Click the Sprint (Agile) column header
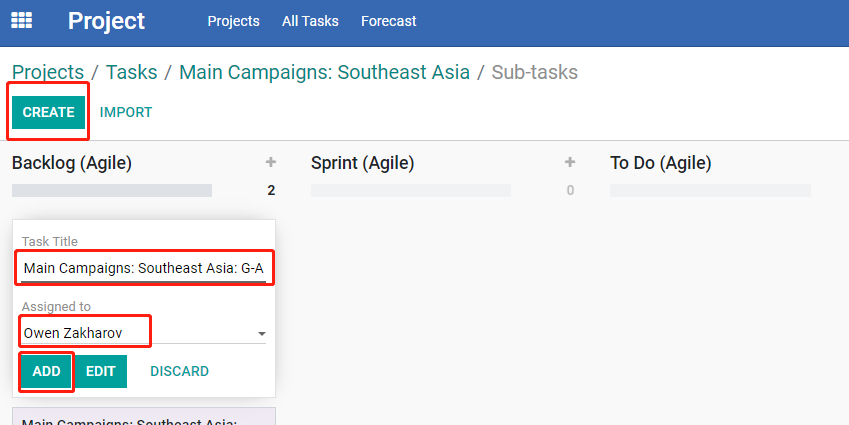The width and height of the screenshot is (849, 425). point(362,163)
